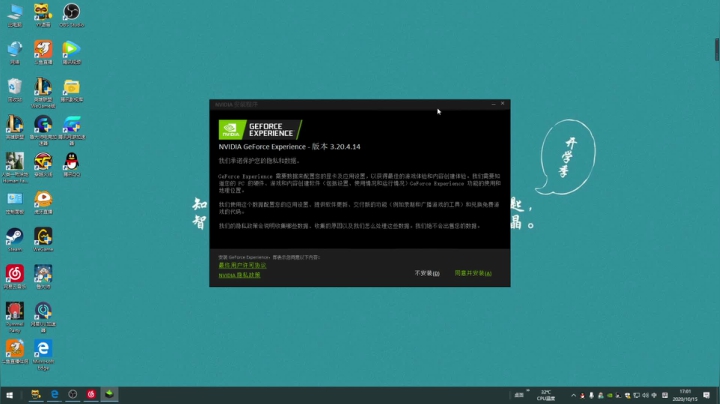720x404 pixels.
Task: Select the Douyu streaming companion desktop icon
Action: [x=15, y=352]
